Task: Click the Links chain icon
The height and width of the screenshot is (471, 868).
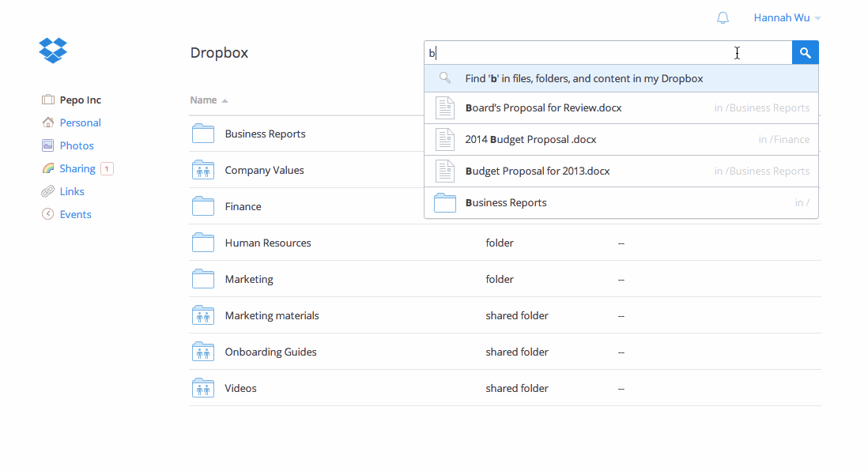Action: click(x=48, y=191)
